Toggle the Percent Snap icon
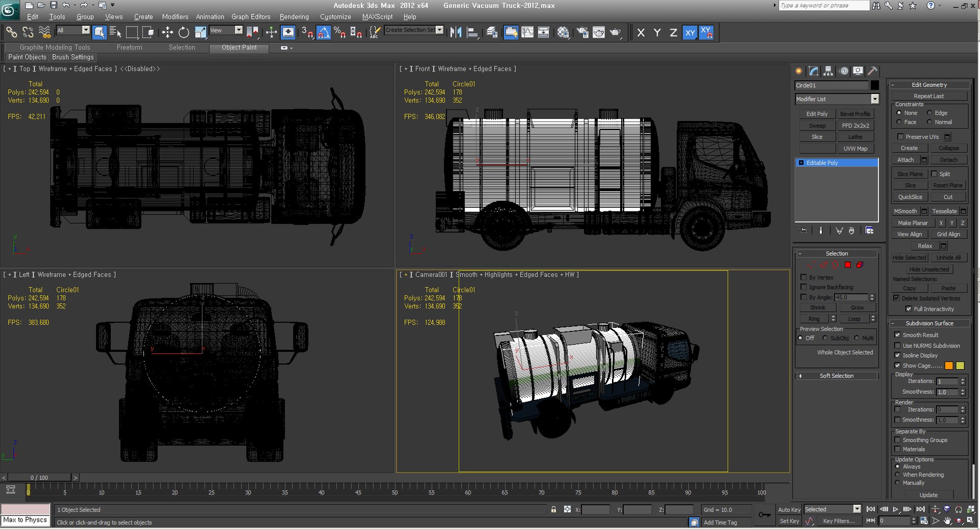The height and width of the screenshot is (530, 980). [x=340, y=32]
